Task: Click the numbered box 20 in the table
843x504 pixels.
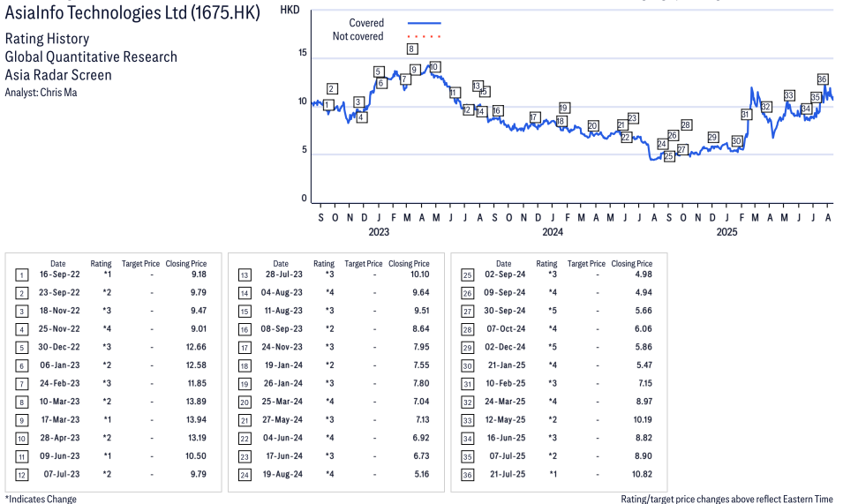Action: point(245,402)
